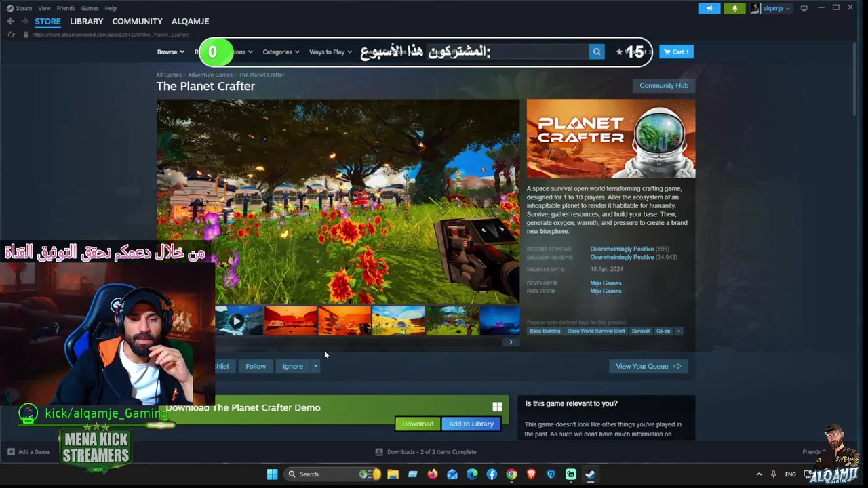
Task: Click the Ignore button
Action: tap(293, 366)
